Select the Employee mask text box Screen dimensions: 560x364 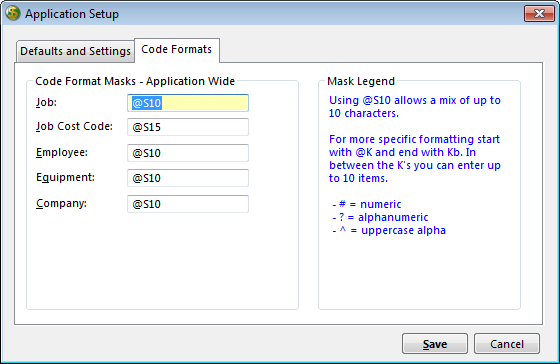coord(188,153)
